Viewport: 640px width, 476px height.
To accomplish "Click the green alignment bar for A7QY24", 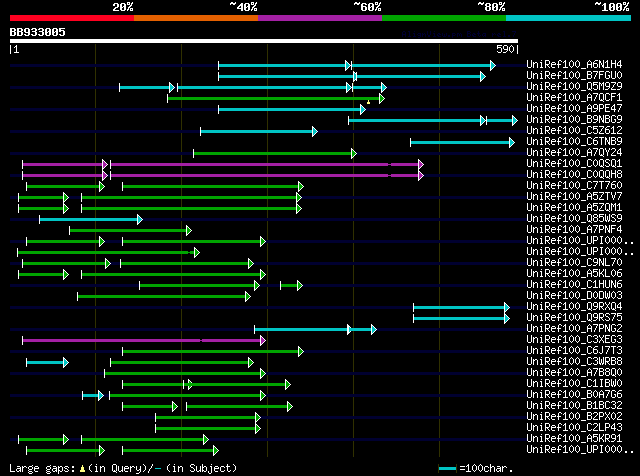I will (275, 153).
